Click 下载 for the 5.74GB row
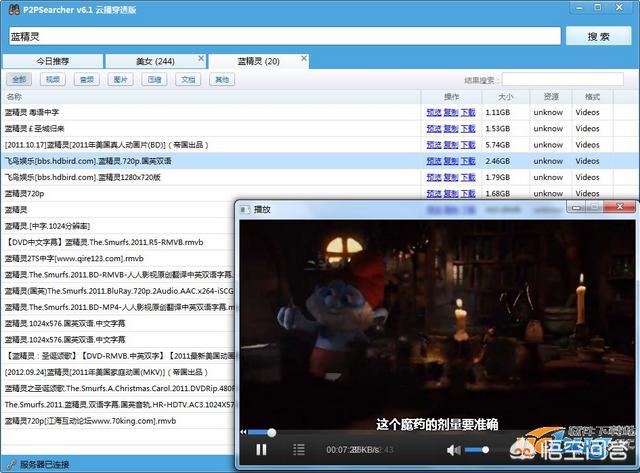640x473 pixels. 468,145
